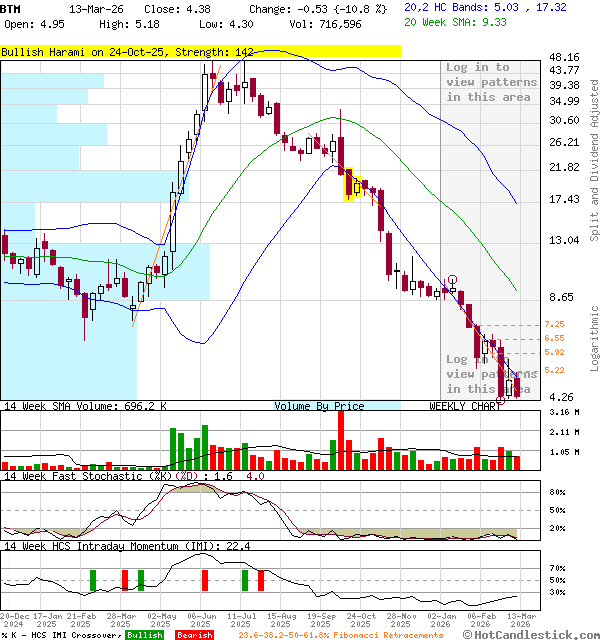Image resolution: width=600 pixels, height=640 pixels.
Task: Click the Volume By Price label
Action: coord(320,406)
